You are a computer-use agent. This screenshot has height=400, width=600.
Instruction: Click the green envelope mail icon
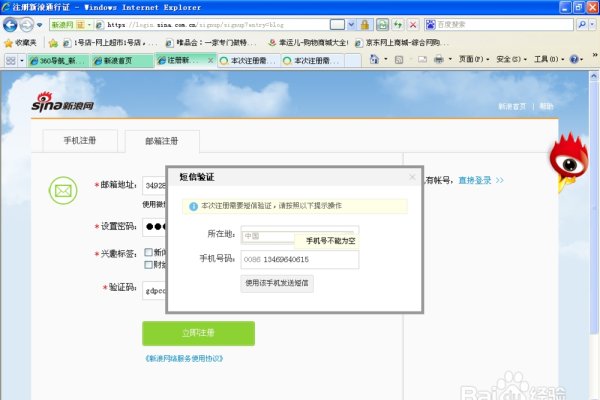(x=63, y=190)
